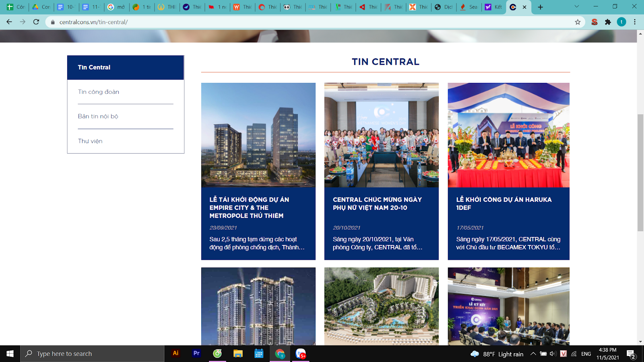Click the page vertical scrollbar thumb
This screenshot has width=644, height=362.
pos(640,173)
